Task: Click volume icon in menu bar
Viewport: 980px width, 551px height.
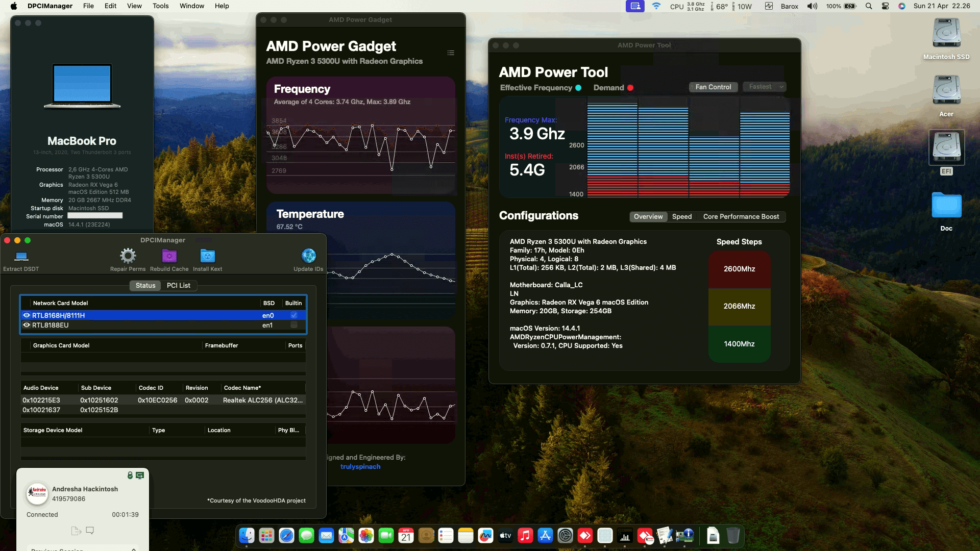Action: point(812,6)
